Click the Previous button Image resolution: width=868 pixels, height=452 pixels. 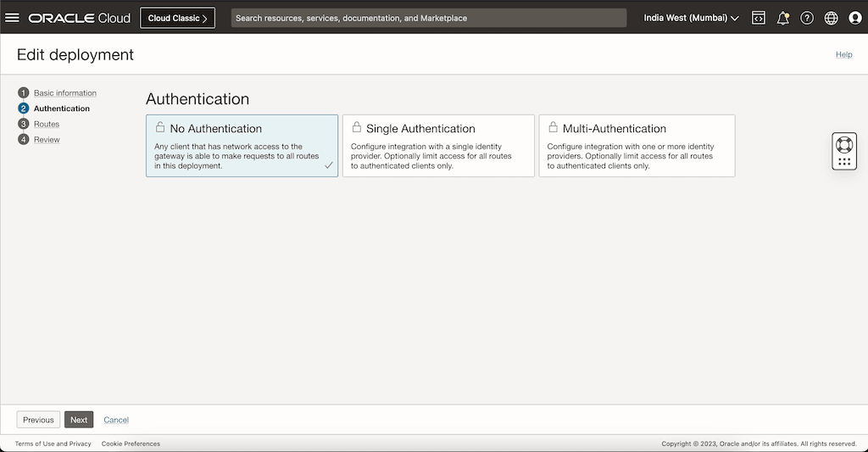coord(38,420)
